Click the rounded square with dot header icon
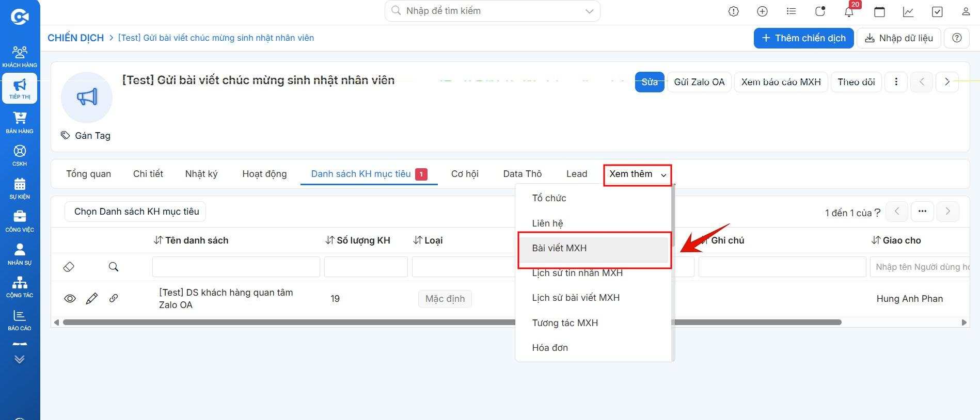 click(x=820, y=11)
